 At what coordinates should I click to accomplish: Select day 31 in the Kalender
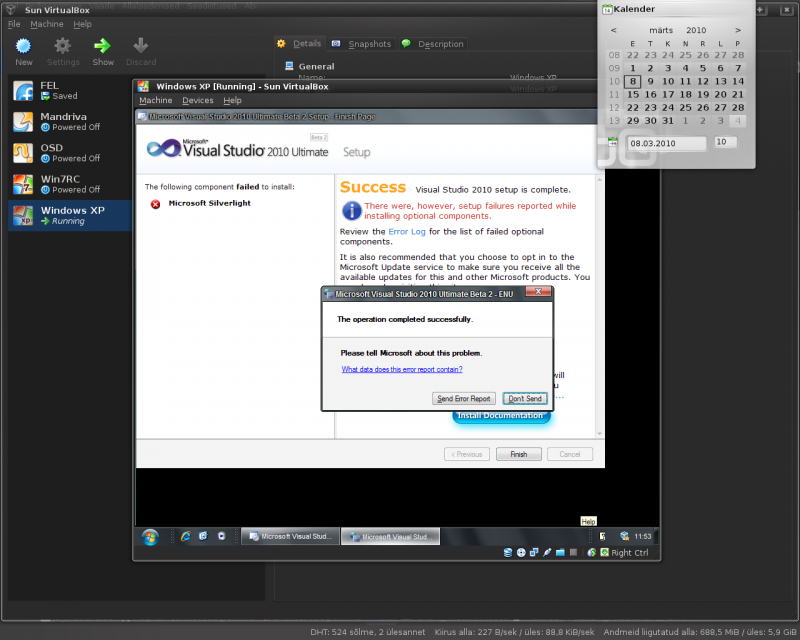(x=668, y=121)
